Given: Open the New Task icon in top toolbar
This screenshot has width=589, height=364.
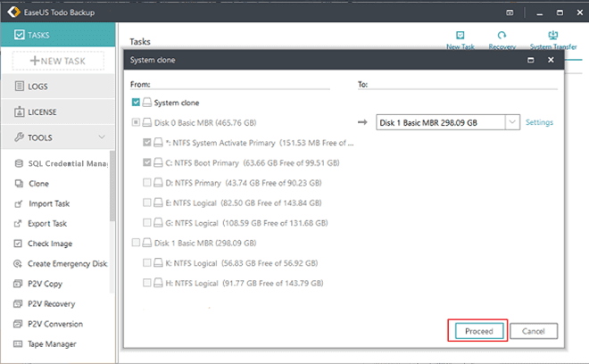Looking at the screenshot, I should coord(460,36).
